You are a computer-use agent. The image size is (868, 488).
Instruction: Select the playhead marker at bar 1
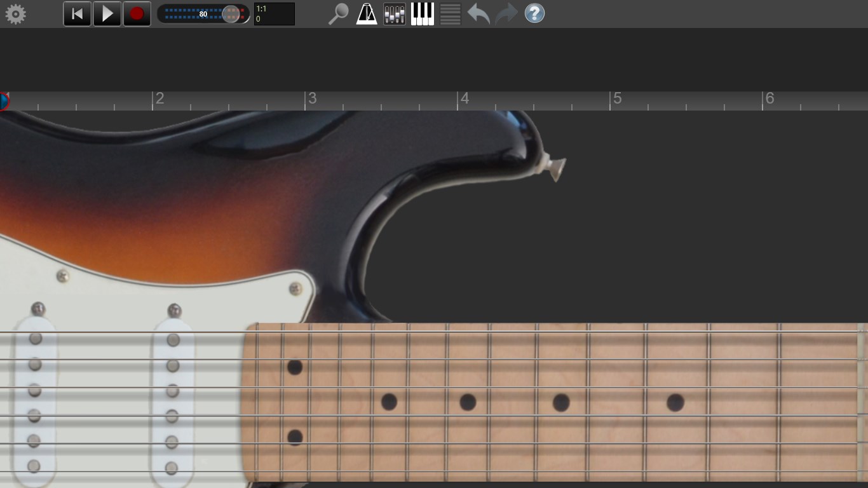coord(4,100)
